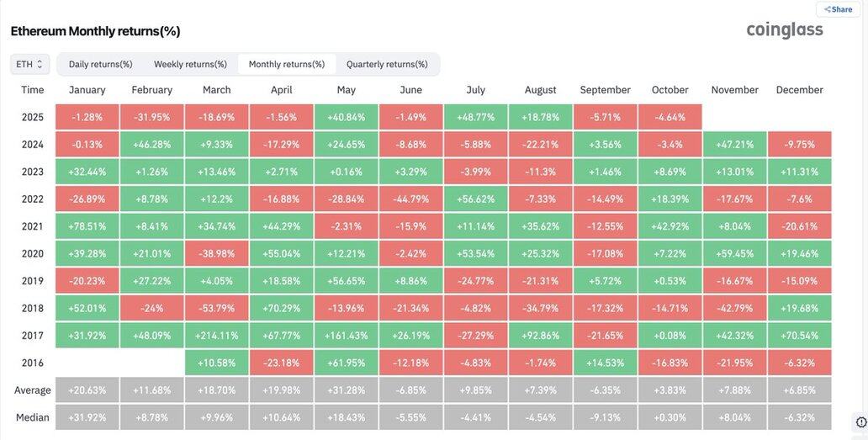Screen dimensions: 868x440
Task: Click the Ethereum Monthly returns(%) title
Action: (x=95, y=31)
